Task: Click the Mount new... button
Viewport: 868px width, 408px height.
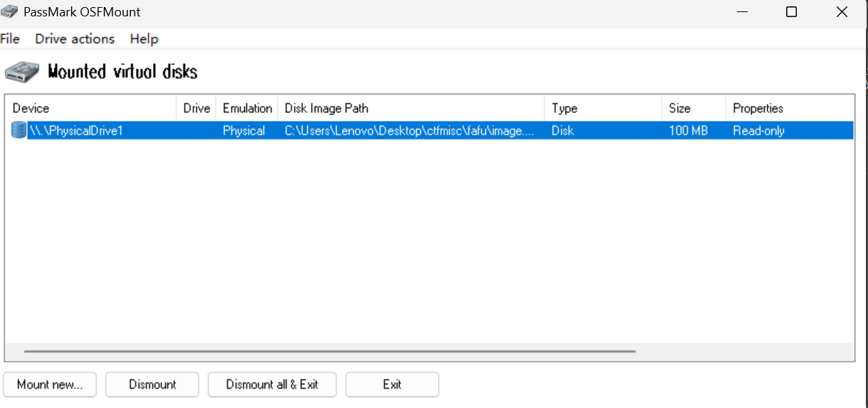Action: click(x=50, y=385)
